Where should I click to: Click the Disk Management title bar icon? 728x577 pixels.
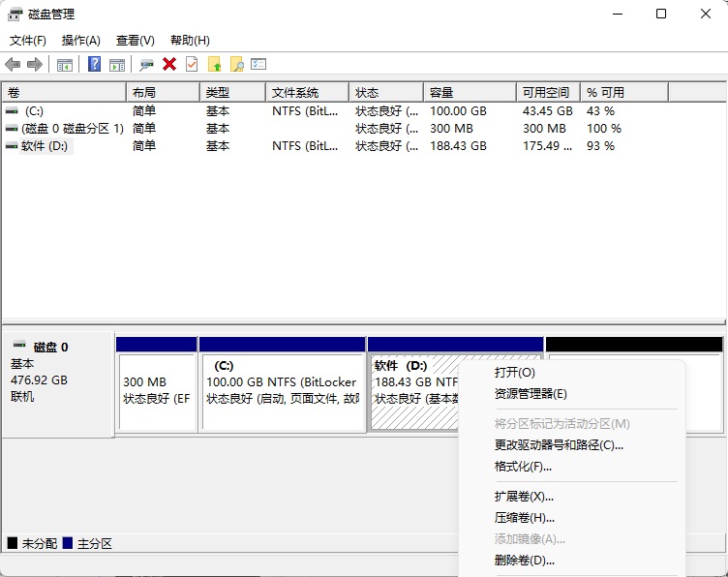point(15,15)
